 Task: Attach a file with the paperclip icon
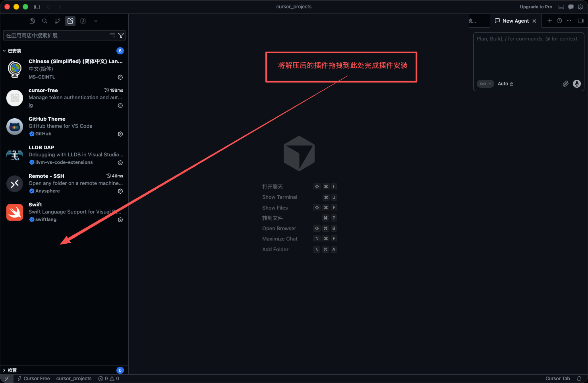click(566, 84)
